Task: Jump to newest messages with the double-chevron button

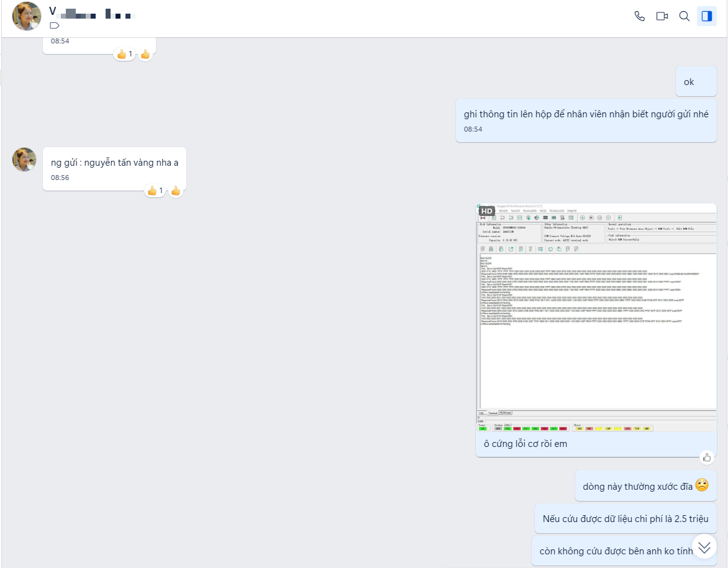Action: tap(704, 548)
